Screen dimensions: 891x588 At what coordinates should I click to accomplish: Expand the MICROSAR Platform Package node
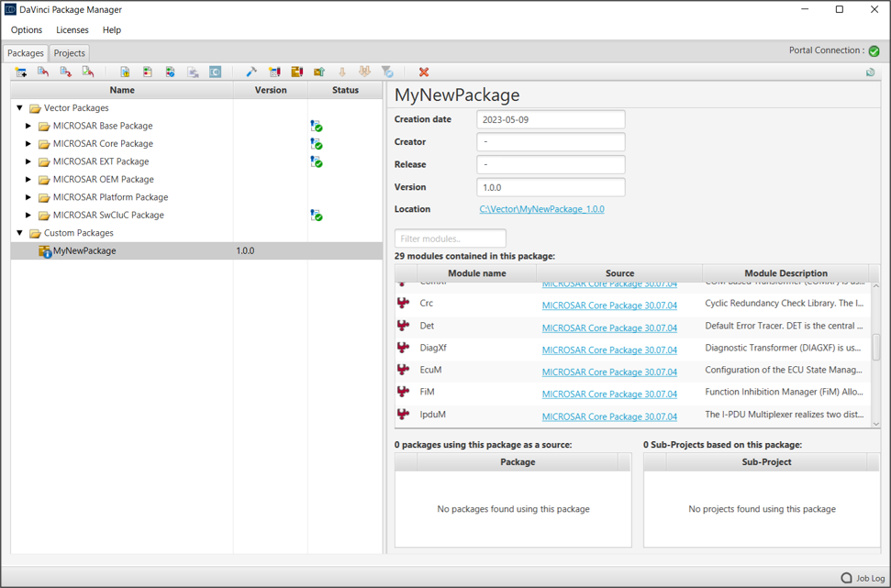click(28, 197)
